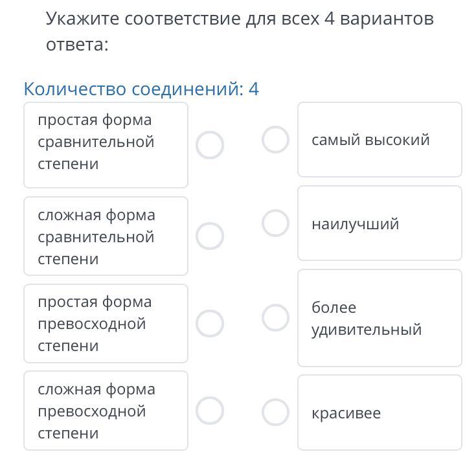Click the word 'ответа:' in the instruction

[77, 45]
